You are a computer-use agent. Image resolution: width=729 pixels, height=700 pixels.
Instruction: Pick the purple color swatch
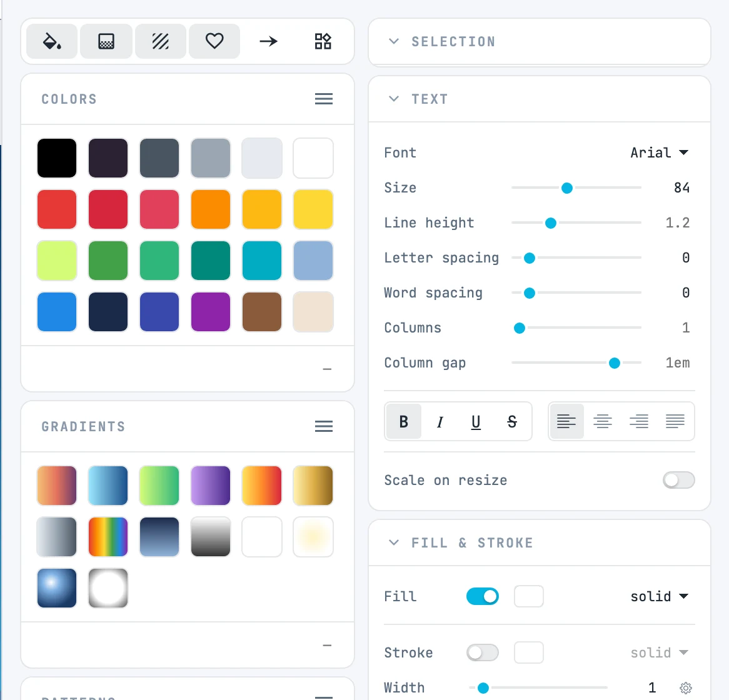211,312
